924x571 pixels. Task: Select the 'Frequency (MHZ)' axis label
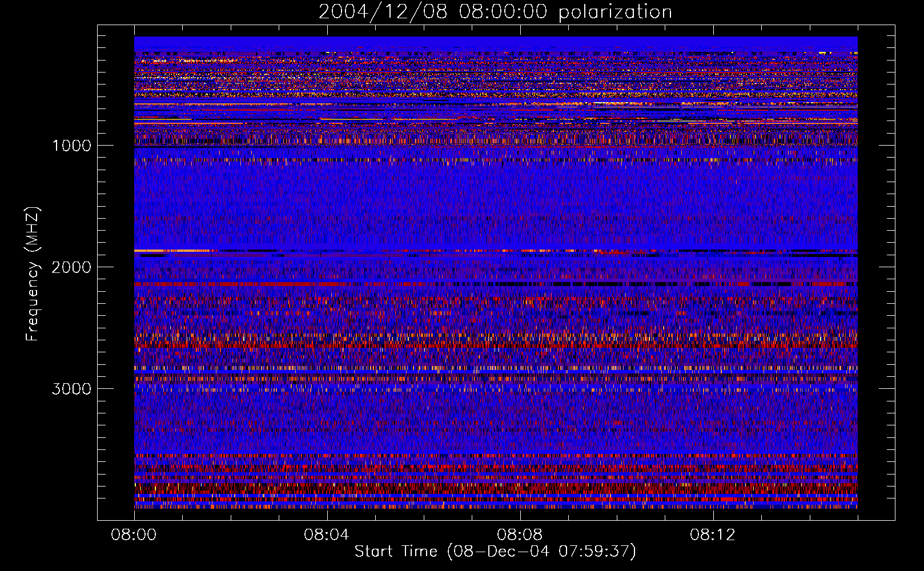pyautogui.click(x=33, y=274)
